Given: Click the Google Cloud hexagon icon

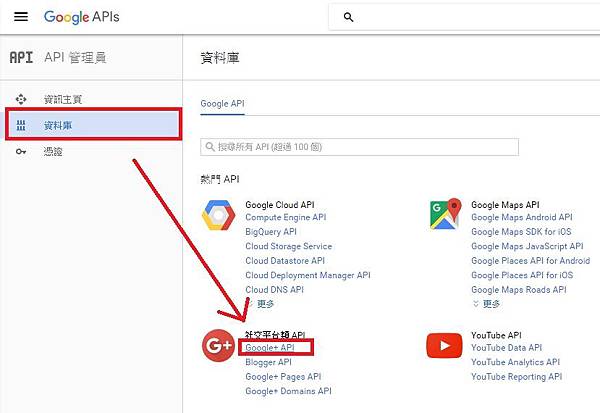Looking at the screenshot, I should tap(218, 215).
